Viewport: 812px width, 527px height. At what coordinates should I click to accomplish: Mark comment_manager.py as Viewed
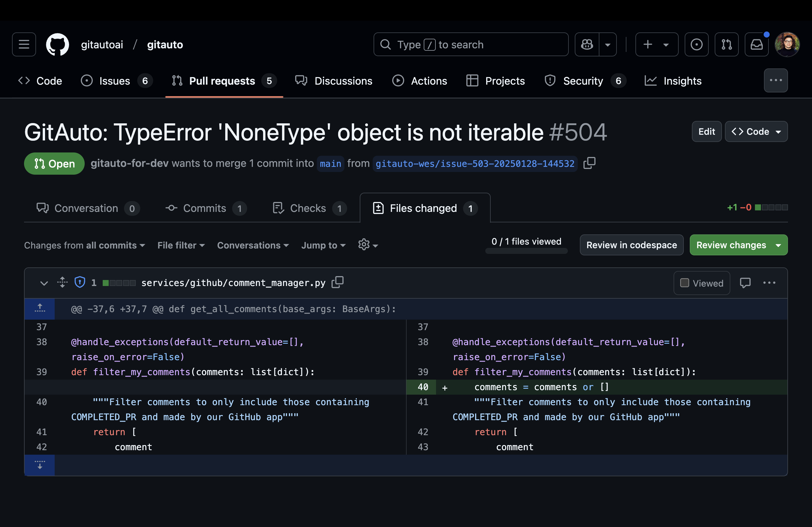[702, 283]
